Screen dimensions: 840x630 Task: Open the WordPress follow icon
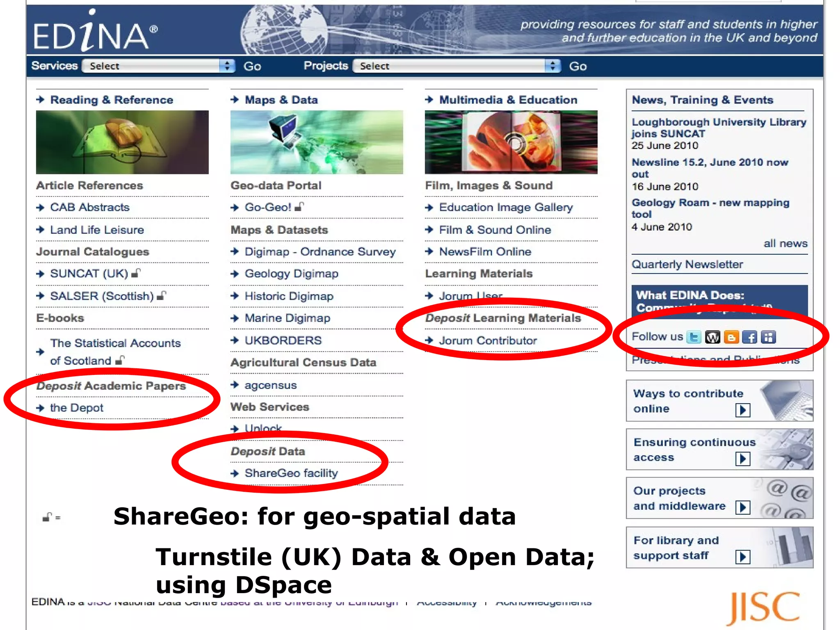[712, 337]
